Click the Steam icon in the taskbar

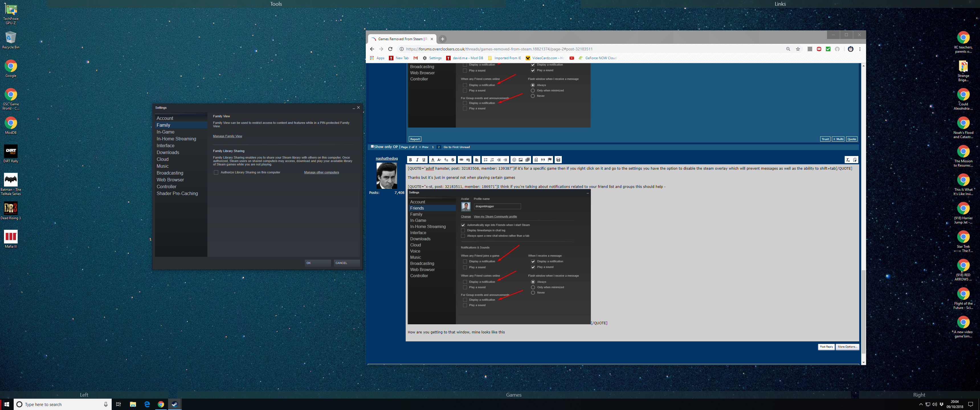(x=175, y=404)
